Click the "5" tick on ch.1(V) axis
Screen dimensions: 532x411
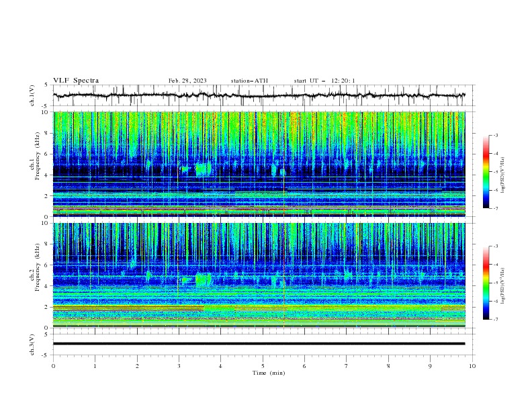pyautogui.click(x=46, y=85)
